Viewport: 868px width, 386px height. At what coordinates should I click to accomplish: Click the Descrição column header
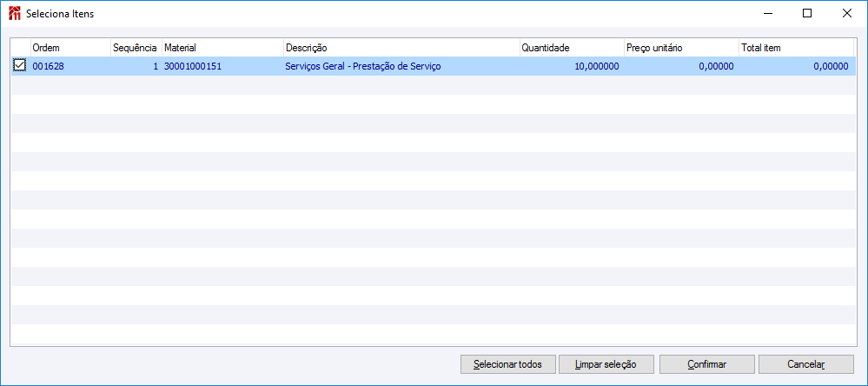[400, 47]
